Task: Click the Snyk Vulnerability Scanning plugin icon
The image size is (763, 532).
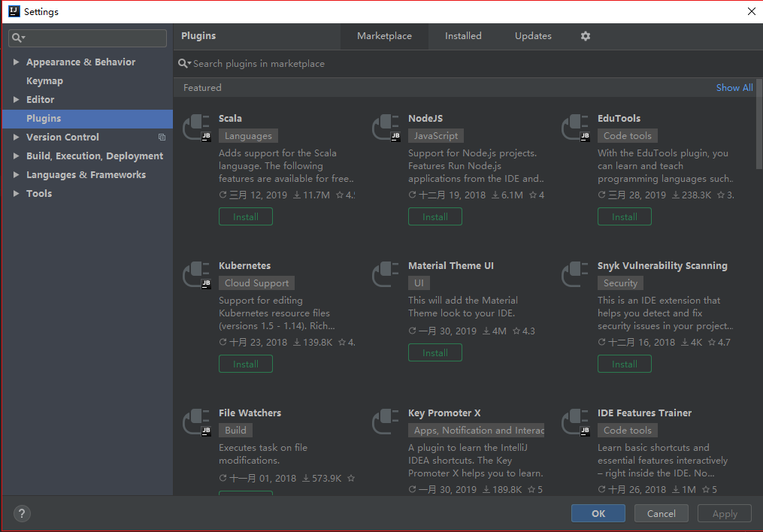Action: (x=576, y=275)
